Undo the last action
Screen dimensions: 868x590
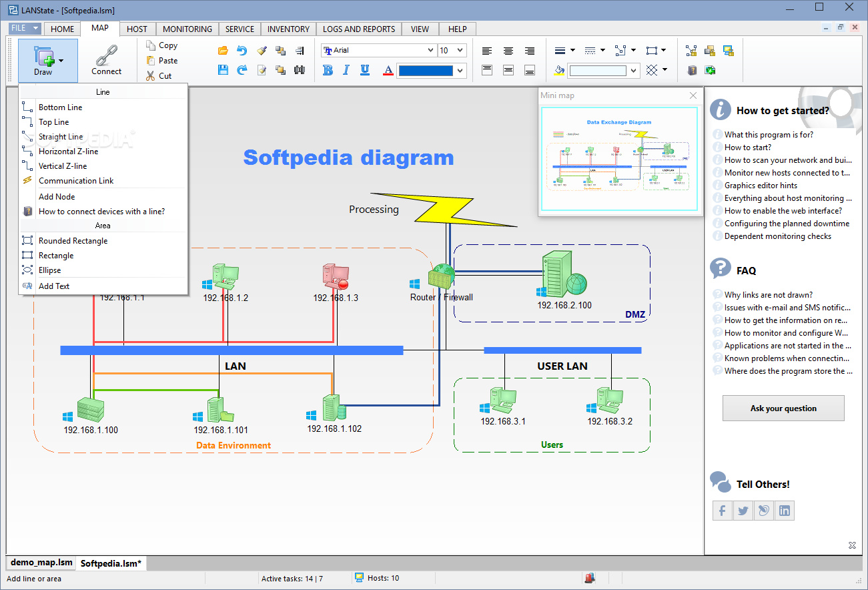242,50
